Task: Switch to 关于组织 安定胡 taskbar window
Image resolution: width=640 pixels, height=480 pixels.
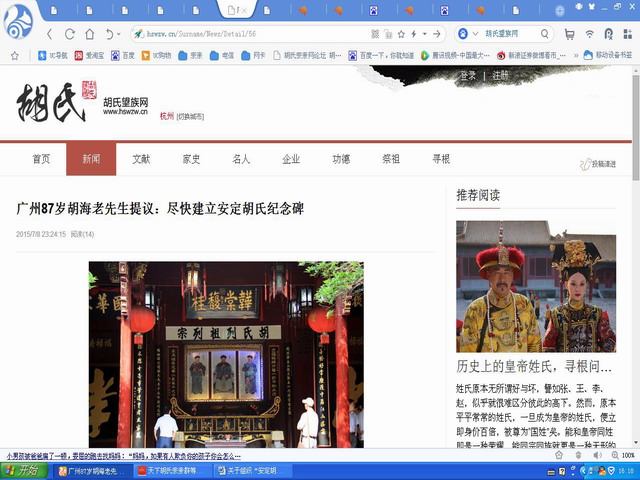Action: click(253, 471)
